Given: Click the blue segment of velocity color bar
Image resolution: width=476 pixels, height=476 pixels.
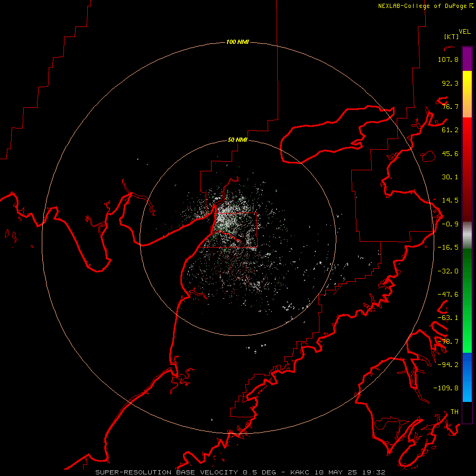Looking at the screenshot, I should pyautogui.click(x=467, y=377).
